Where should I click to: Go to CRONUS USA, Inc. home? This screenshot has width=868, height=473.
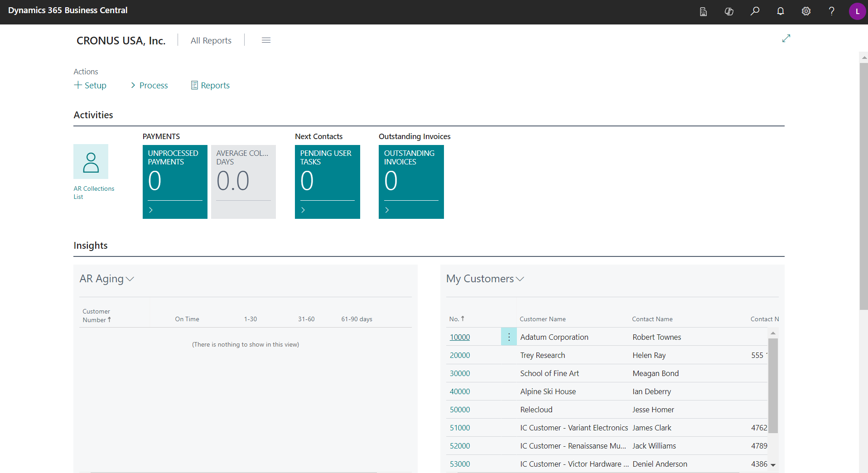click(x=121, y=41)
